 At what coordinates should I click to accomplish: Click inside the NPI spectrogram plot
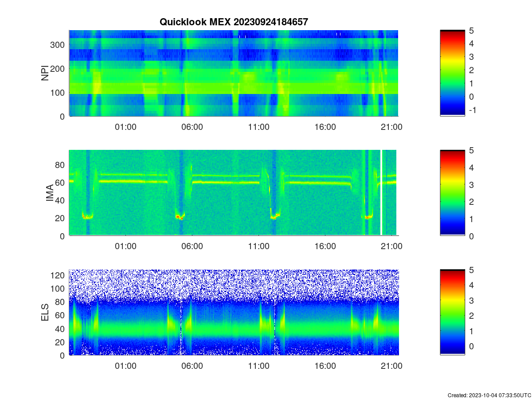pyautogui.click(x=234, y=73)
